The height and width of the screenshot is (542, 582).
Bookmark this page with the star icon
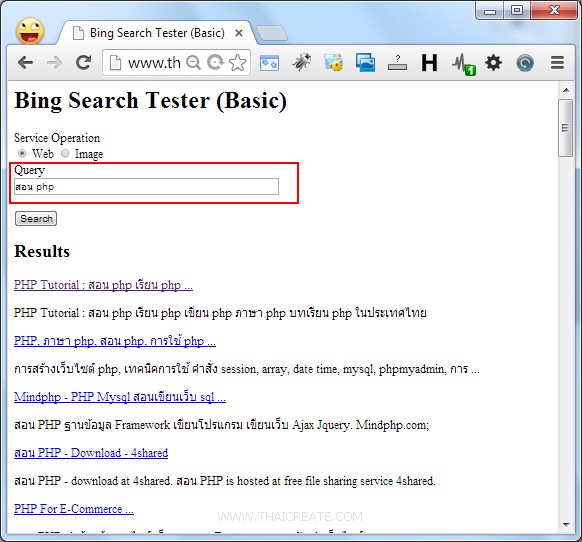pyautogui.click(x=238, y=63)
